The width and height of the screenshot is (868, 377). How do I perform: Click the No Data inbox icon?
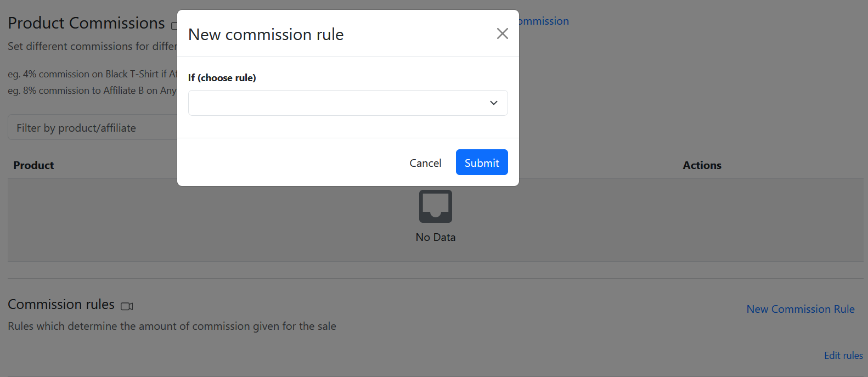[435, 206]
